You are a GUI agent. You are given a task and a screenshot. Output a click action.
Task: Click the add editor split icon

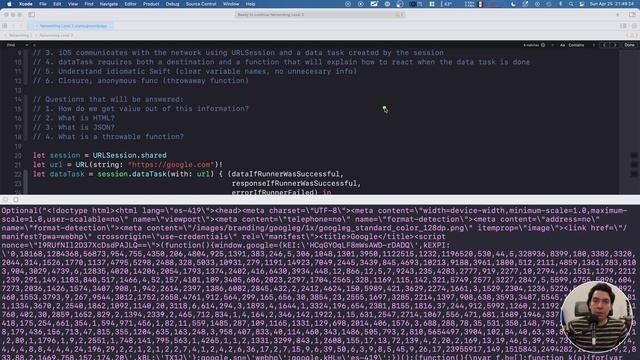coord(634,26)
